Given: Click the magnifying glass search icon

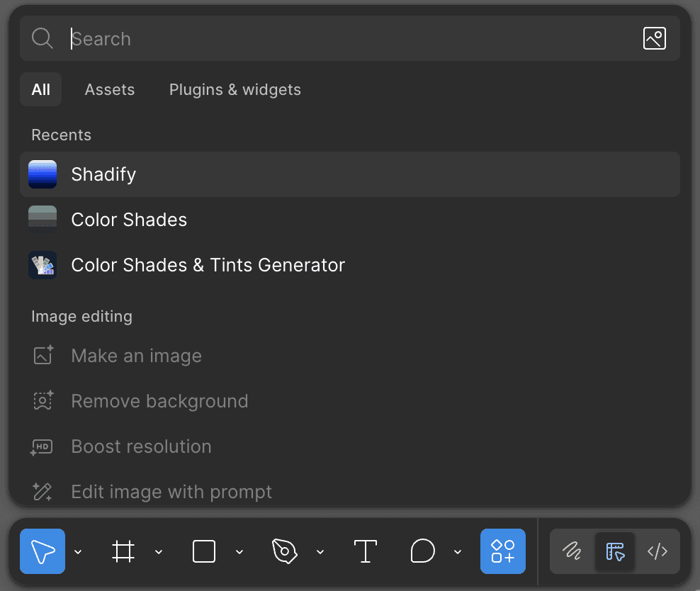Looking at the screenshot, I should pyautogui.click(x=43, y=38).
